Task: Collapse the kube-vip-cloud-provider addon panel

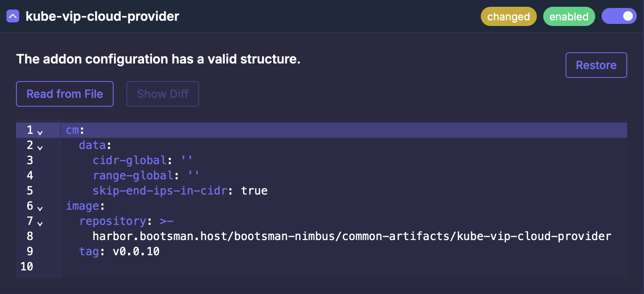Action: click(13, 16)
